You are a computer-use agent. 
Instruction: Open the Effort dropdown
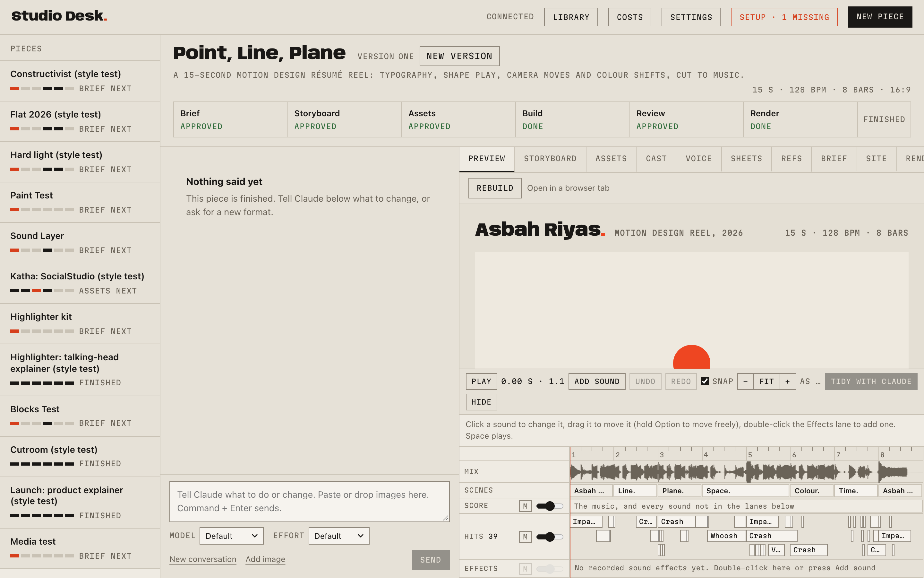pyautogui.click(x=339, y=536)
